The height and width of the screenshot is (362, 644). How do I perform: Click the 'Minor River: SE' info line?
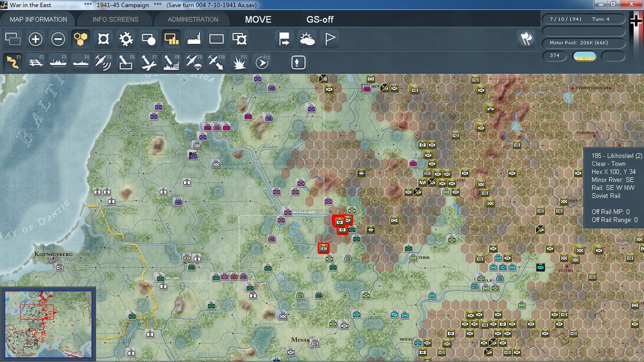(x=613, y=180)
